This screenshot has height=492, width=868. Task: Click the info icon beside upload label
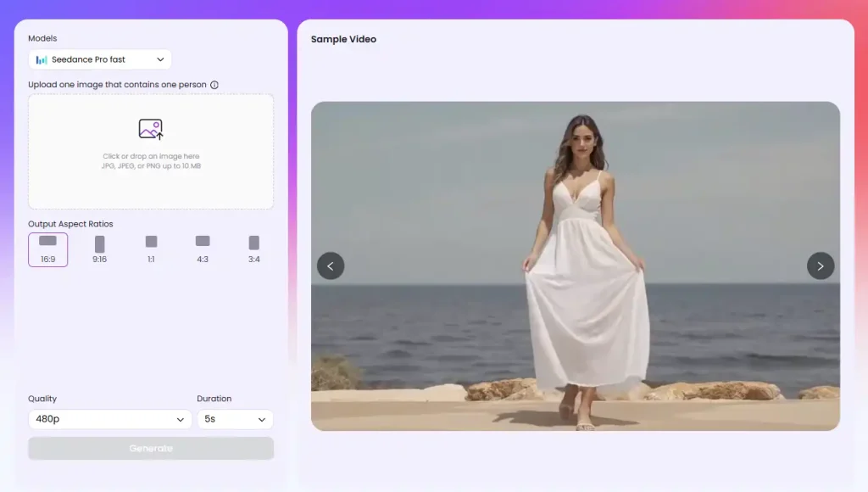[214, 85]
